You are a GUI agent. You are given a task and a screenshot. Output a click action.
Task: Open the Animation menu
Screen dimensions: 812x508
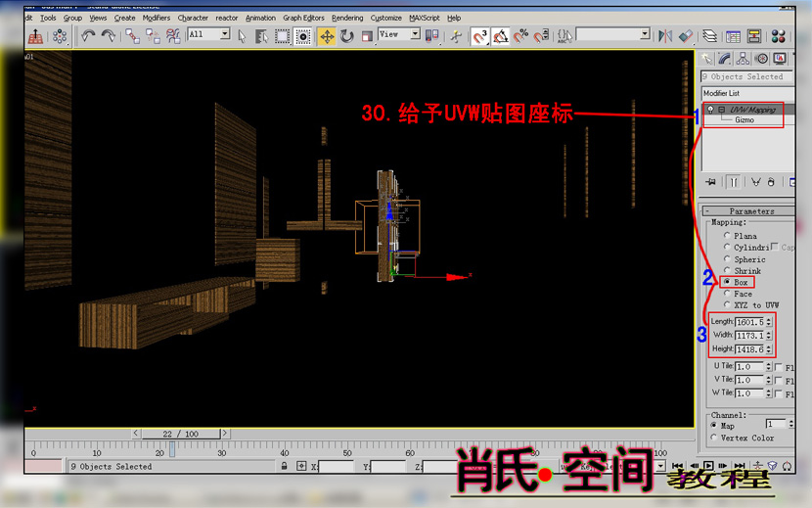[260, 18]
